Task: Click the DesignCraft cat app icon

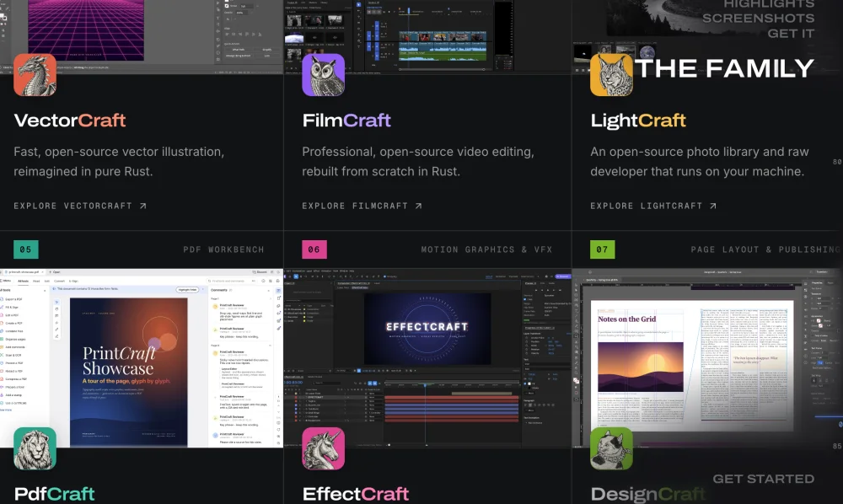Action: click(611, 448)
